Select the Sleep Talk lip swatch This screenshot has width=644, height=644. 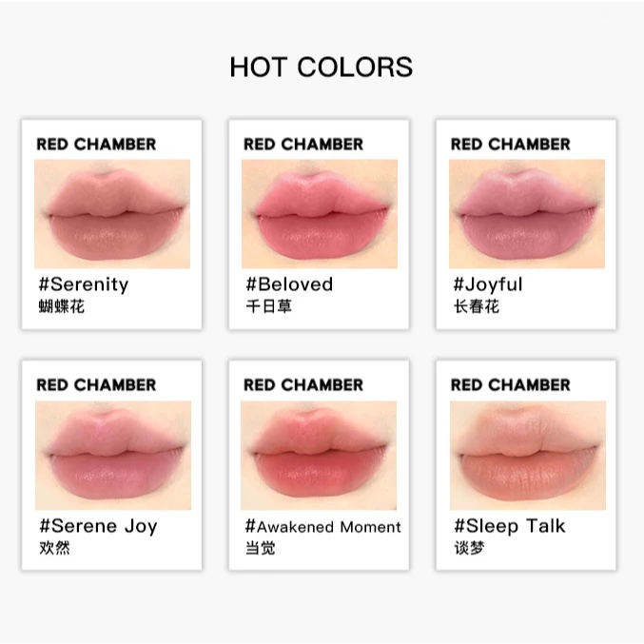click(x=528, y=456)
